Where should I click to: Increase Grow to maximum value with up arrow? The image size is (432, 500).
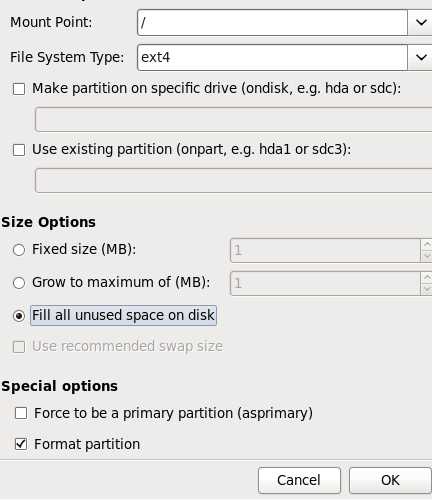pos(427,277)
